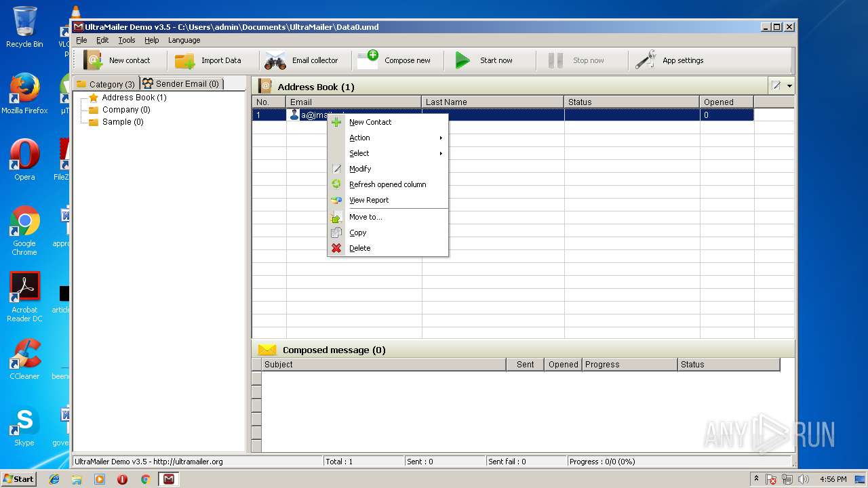Viewport: 868px width, 488px height.
Task: Open Import Data from the toolbar
Action: tap(208, 60)
